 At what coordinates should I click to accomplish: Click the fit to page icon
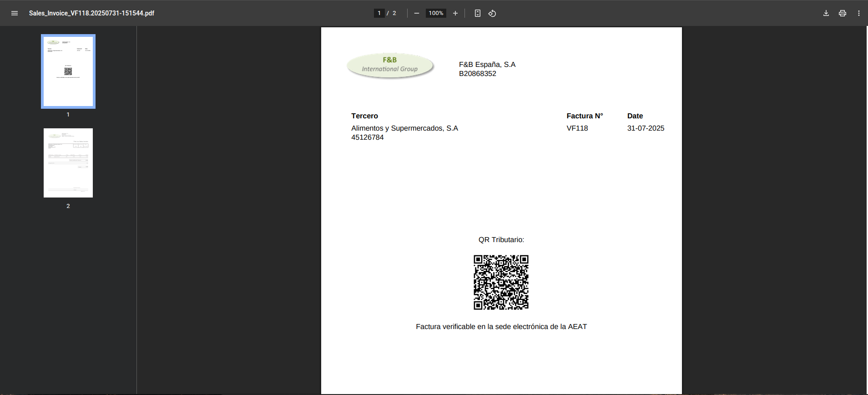coord(477,13)
